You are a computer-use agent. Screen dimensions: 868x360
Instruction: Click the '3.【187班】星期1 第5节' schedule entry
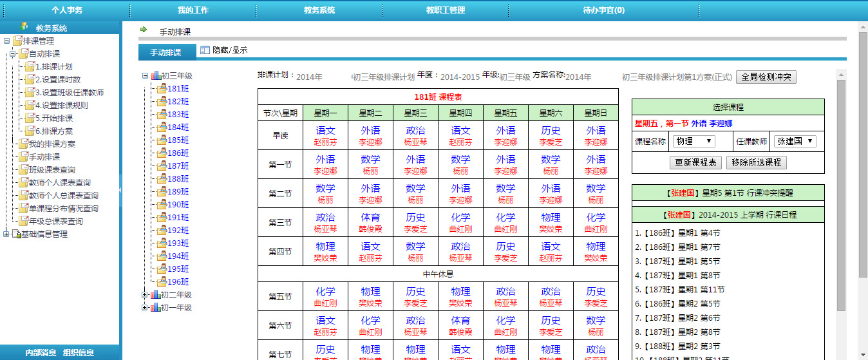[x=677, y=261]
